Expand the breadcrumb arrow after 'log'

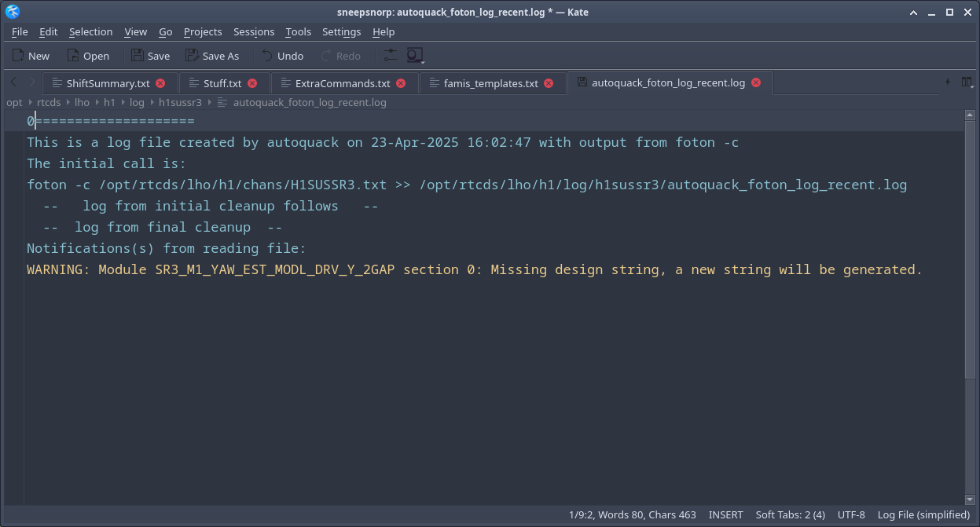coord(152,103)
